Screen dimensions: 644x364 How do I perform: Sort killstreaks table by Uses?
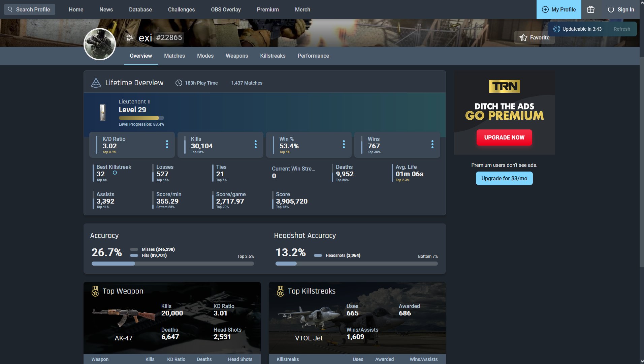click(358, 359)
